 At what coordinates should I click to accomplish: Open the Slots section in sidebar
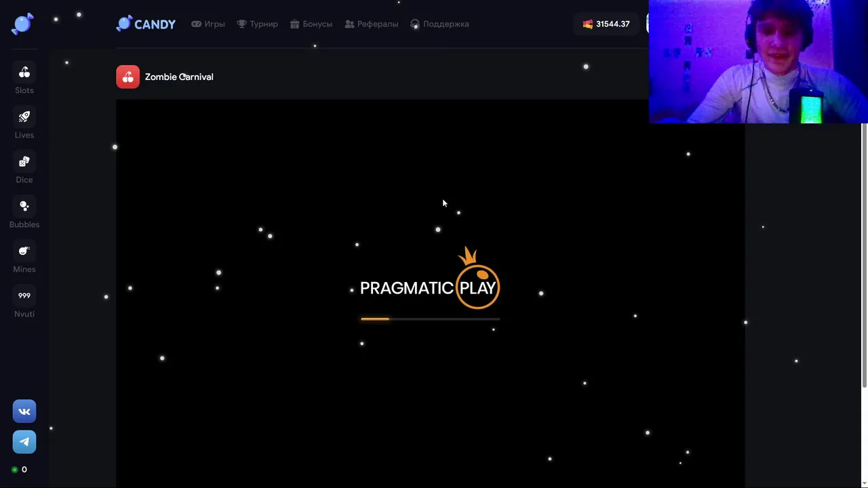(x=24, y=79)
